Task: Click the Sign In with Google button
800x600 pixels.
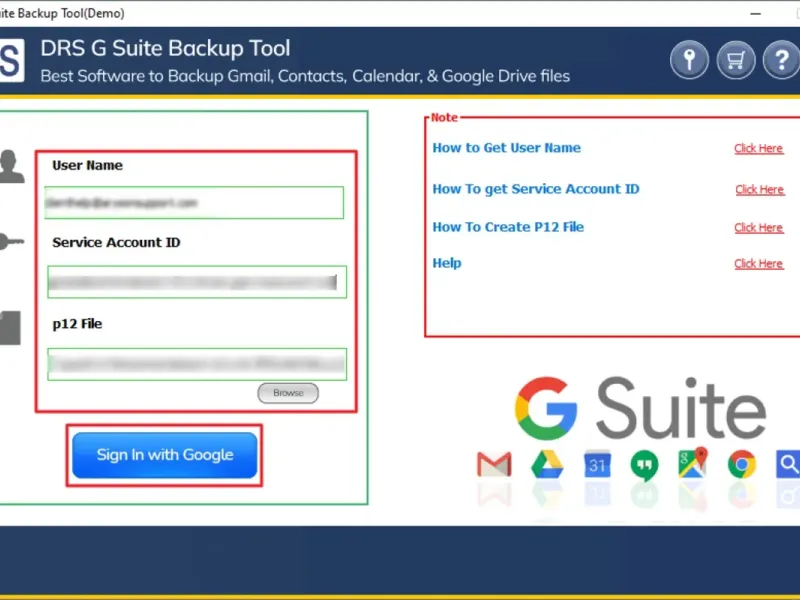Action: [x=164, y=455]
